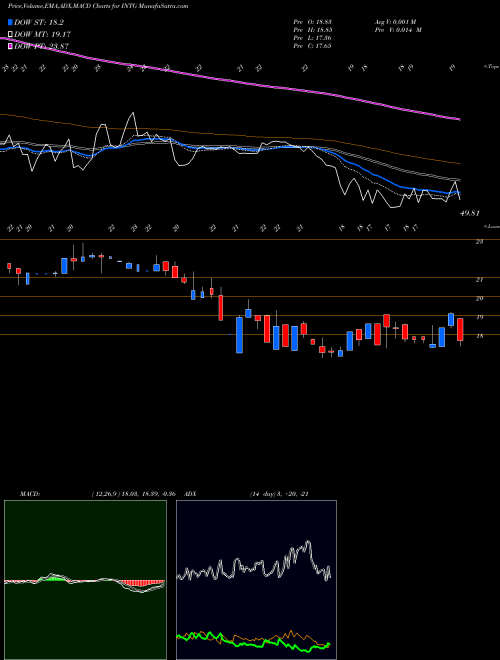Image resolution: width=500 pixels, height=660 pixels.
Task: Click the tall blue candlestick at the chart low
Action: pos(239,335)
